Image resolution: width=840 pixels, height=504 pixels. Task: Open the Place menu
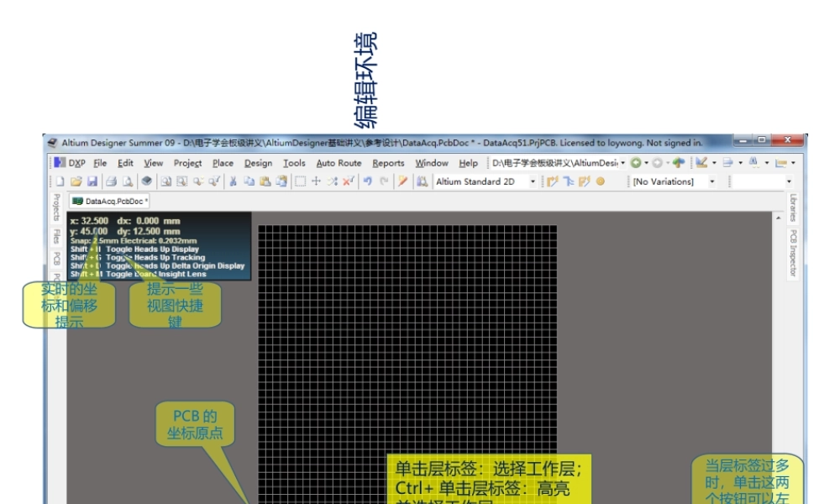[x=223, y=163]
